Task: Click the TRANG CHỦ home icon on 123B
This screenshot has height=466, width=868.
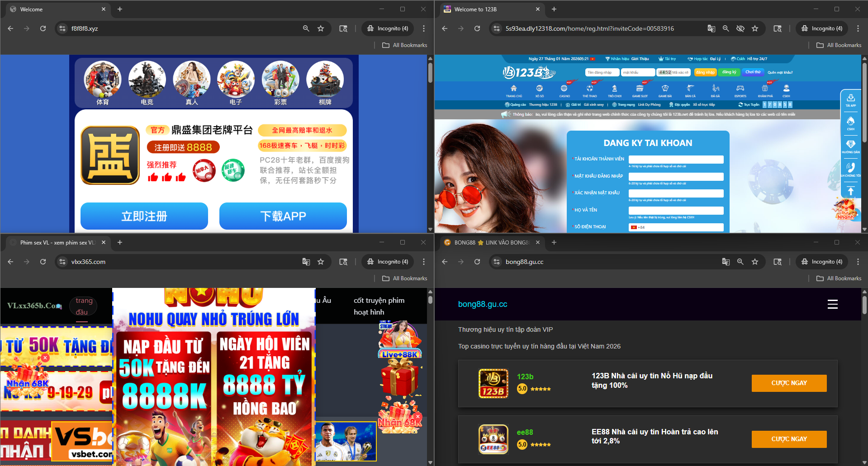Action: [x=513, y=88]
